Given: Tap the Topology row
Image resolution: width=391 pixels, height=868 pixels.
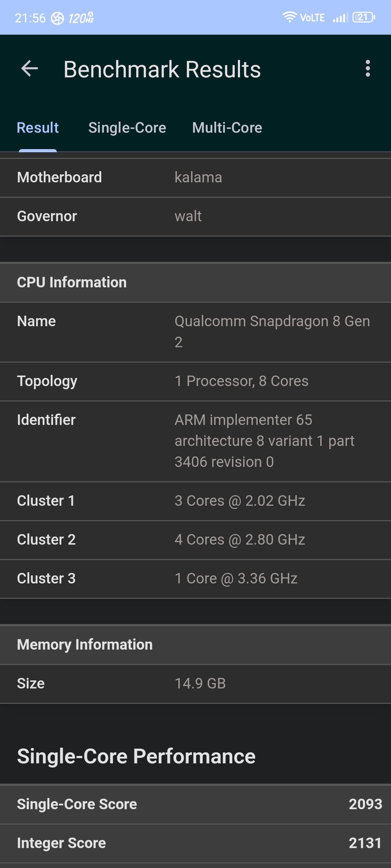Looking at the screenshot, I should [195, 381].
